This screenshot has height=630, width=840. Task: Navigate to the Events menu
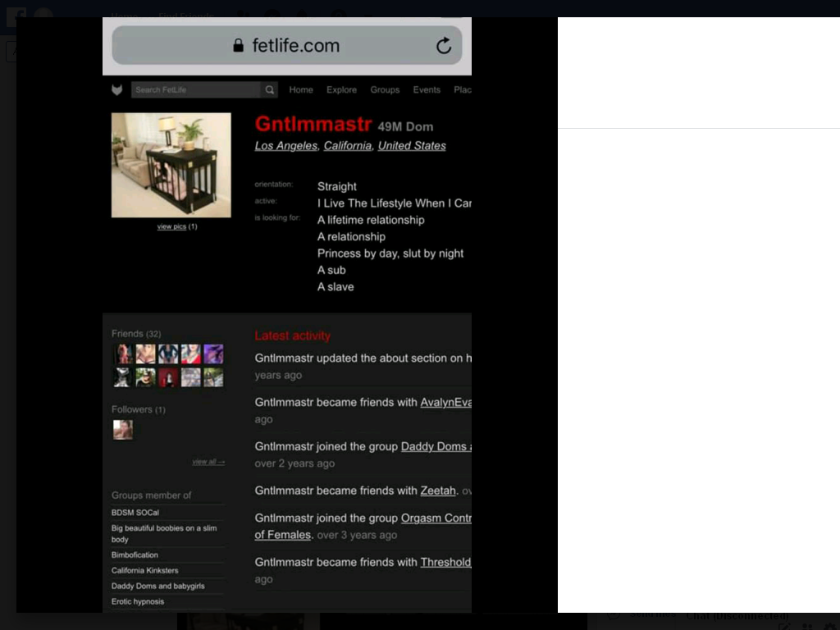pos(427,89)
